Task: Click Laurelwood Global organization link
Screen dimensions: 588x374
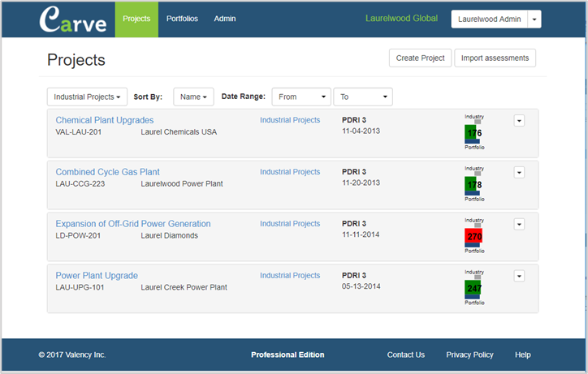Action: pos(402,19)
